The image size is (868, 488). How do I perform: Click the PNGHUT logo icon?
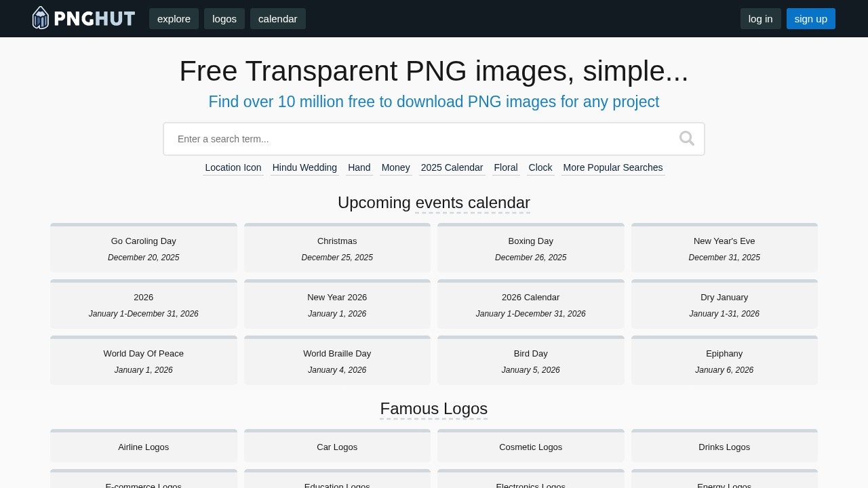(x=41, y=18)
